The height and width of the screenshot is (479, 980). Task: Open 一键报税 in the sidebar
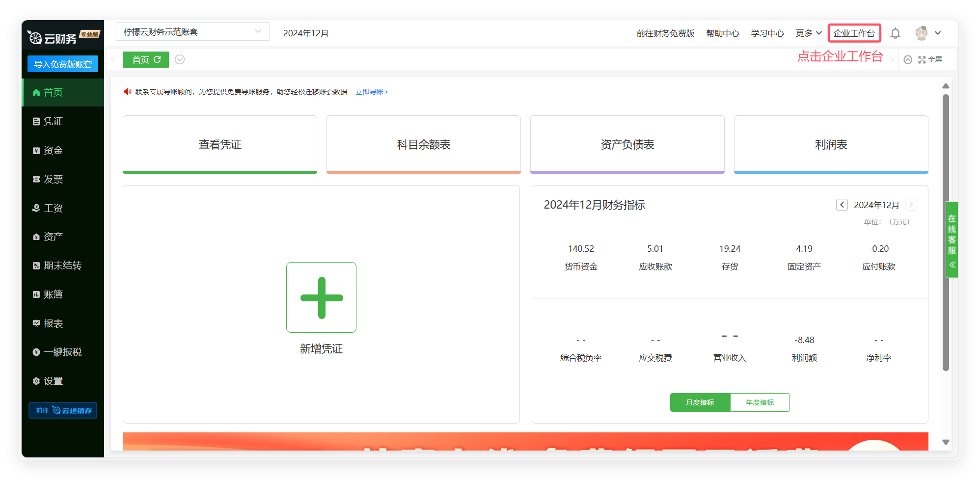tap(62, 352)
